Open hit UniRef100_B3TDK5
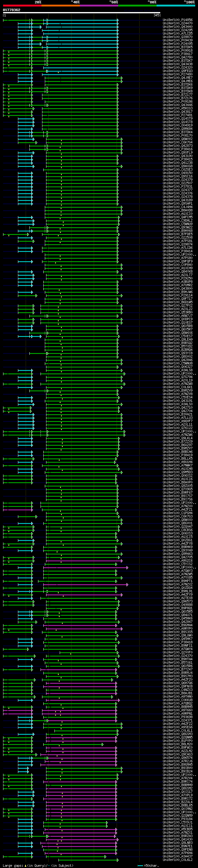Screen dimensions: 198x868 (x=178, y=47)
